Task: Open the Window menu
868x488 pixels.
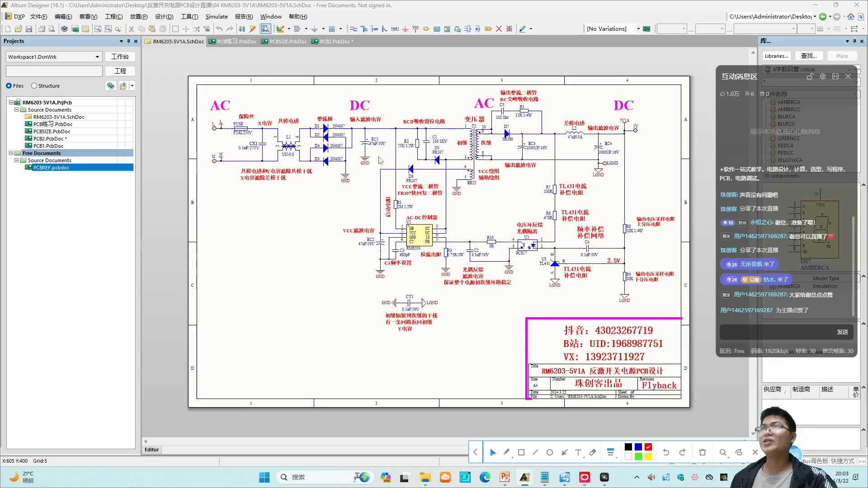Action: coord(271,17)
